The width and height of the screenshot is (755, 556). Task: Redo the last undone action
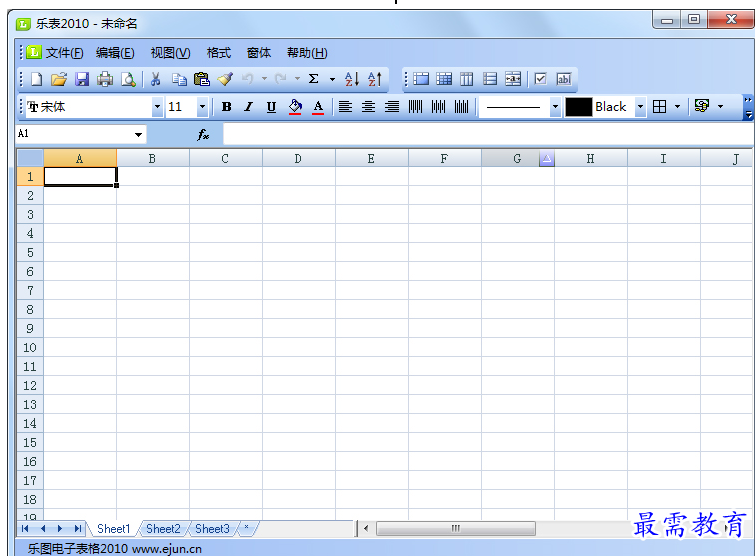tap(281, 78)
